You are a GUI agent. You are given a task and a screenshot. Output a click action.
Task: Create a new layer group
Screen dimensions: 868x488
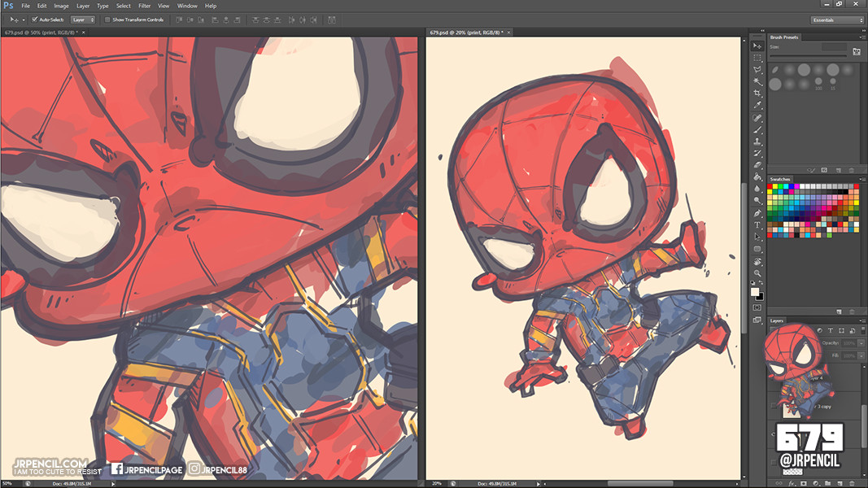coord(827,484)
